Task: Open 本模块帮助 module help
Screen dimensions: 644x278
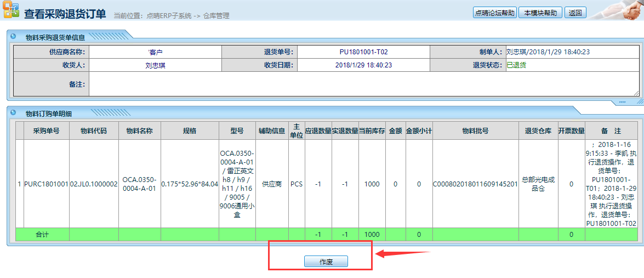Action: click(x=540, y=13)
